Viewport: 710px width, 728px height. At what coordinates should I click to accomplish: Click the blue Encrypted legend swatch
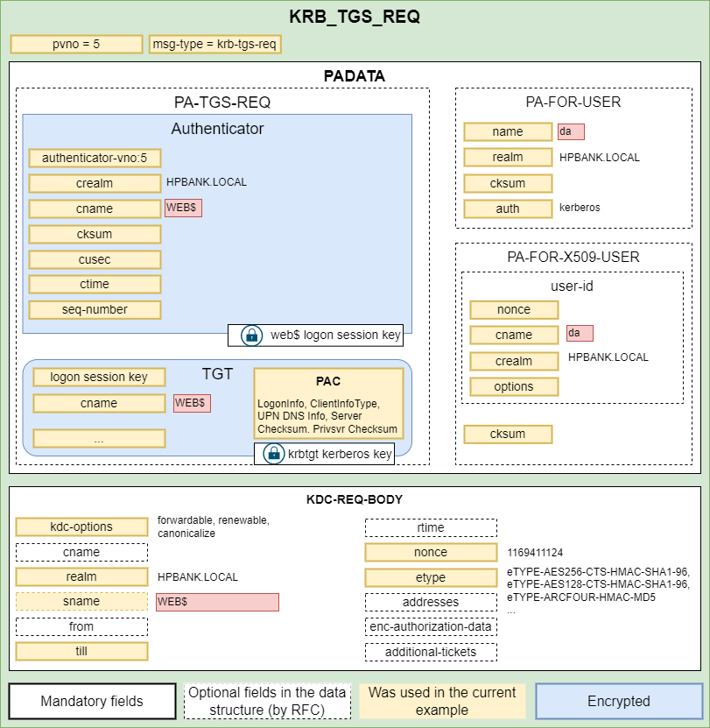click(619, 701)
